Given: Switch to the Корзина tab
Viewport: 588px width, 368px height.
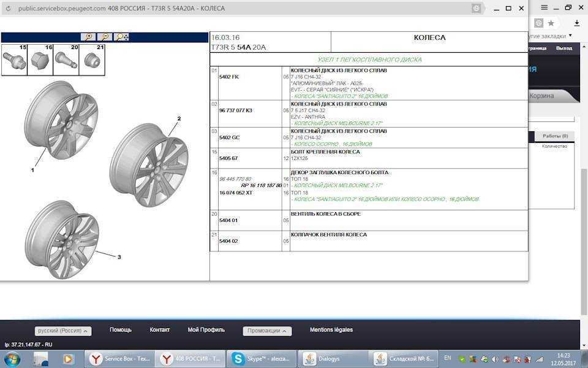Looking at the screenshot, I should click(541, 96).
